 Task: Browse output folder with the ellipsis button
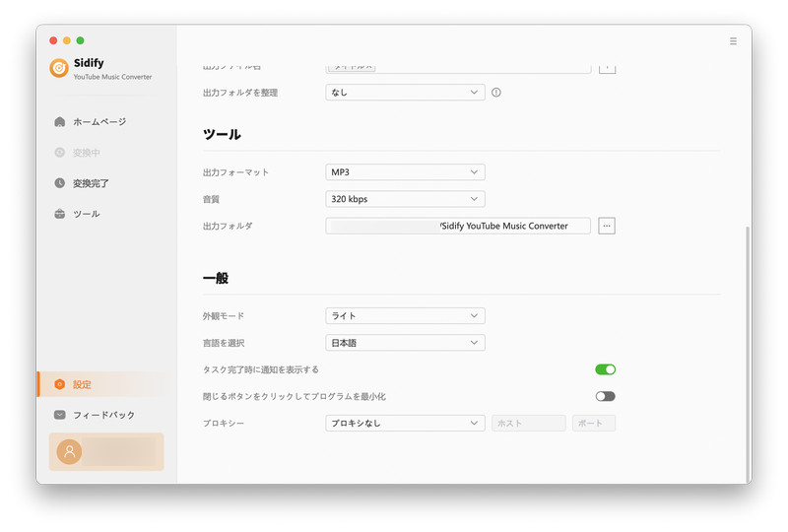(607, 226)
